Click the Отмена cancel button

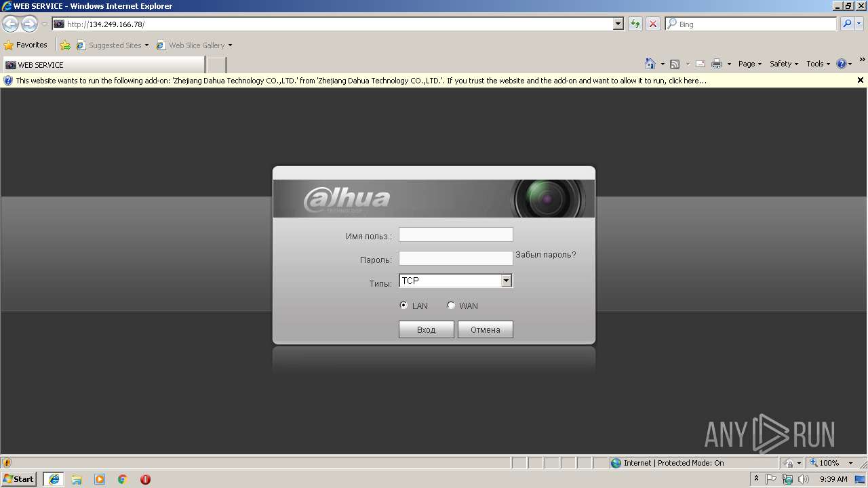click(x=486, y=329)
